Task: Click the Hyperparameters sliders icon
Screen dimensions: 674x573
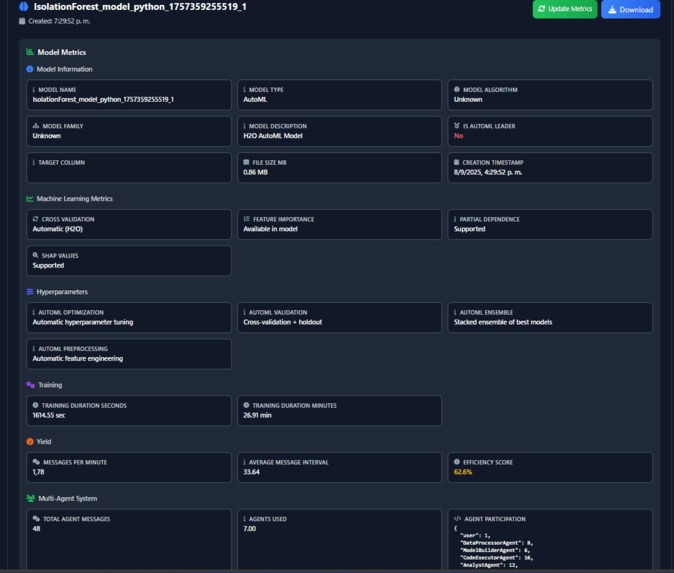Action: point(30,291)
